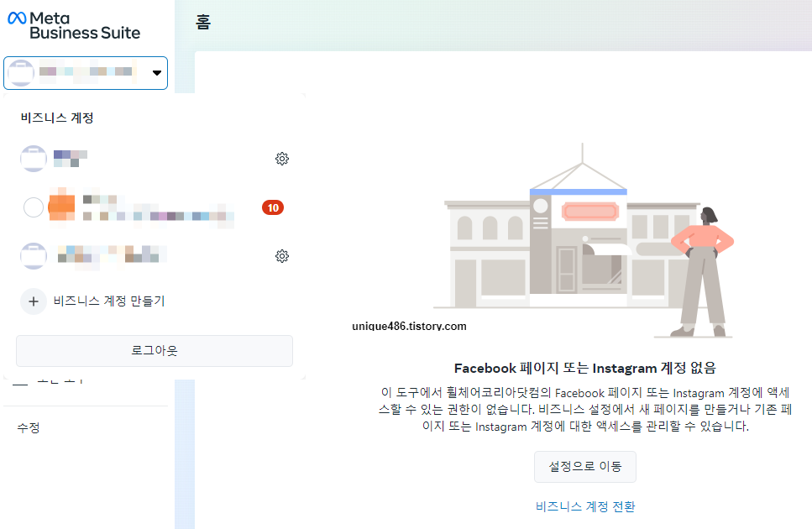Image resolution: width=812 pixels, height=529 pixels.
Task: Click 비즈니스 계정 만들기 option
Action: pos(109,301)
